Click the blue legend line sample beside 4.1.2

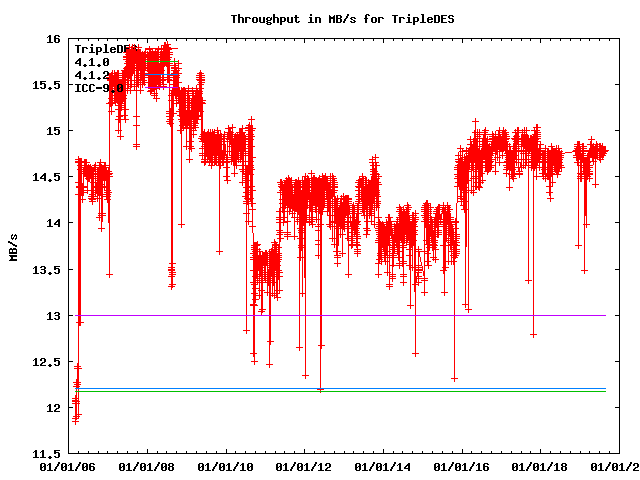pyautogui.click(x=162, y=75)
